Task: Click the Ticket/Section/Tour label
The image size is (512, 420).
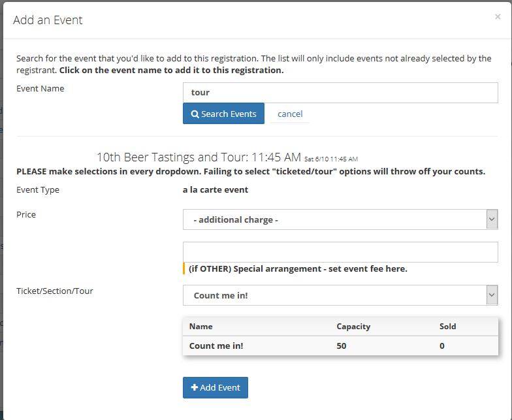Action: coord(55,291)
